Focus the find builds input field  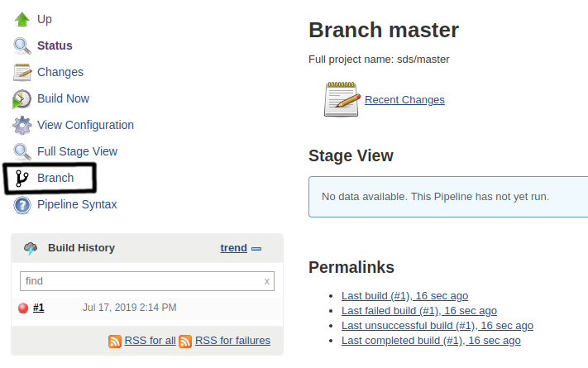[147, 281]
